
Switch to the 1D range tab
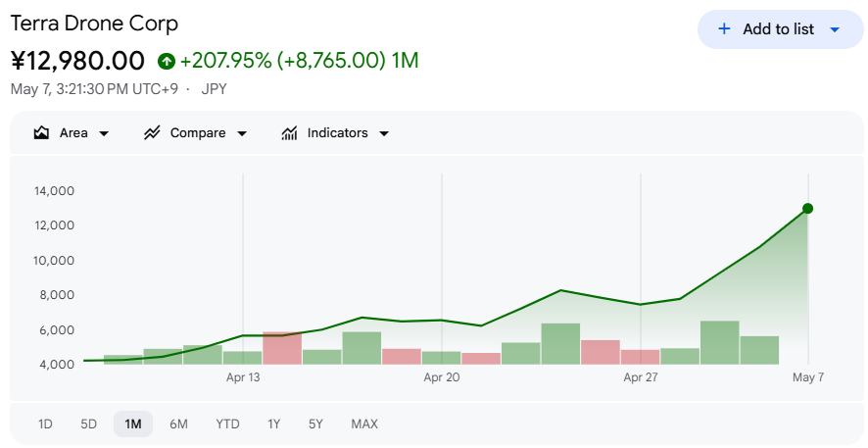click(45, 424)
